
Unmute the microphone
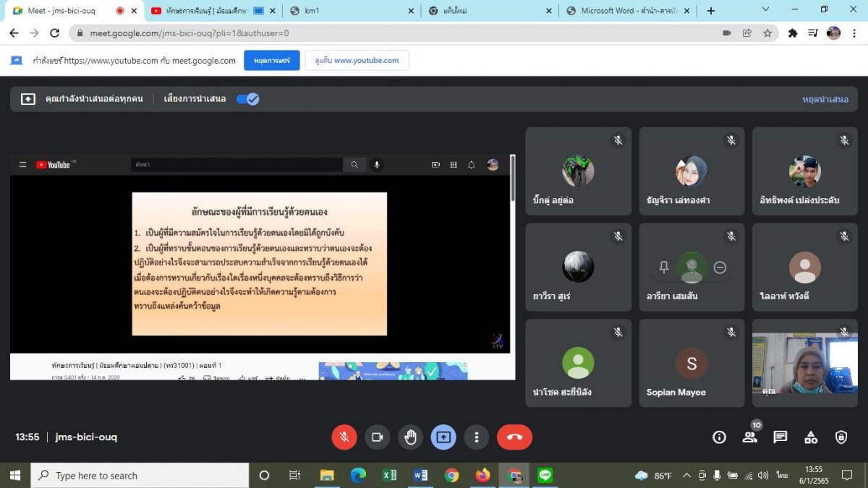(x=344, y=437)
